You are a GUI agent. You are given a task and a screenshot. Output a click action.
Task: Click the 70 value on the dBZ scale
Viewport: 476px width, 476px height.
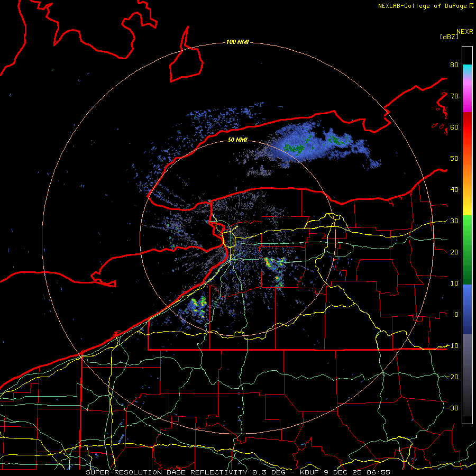[454, 96]
